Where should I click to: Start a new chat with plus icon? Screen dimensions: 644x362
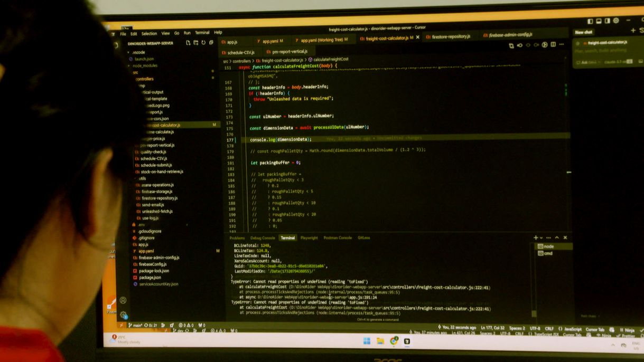pyautogui.click(x=633, y=31)
